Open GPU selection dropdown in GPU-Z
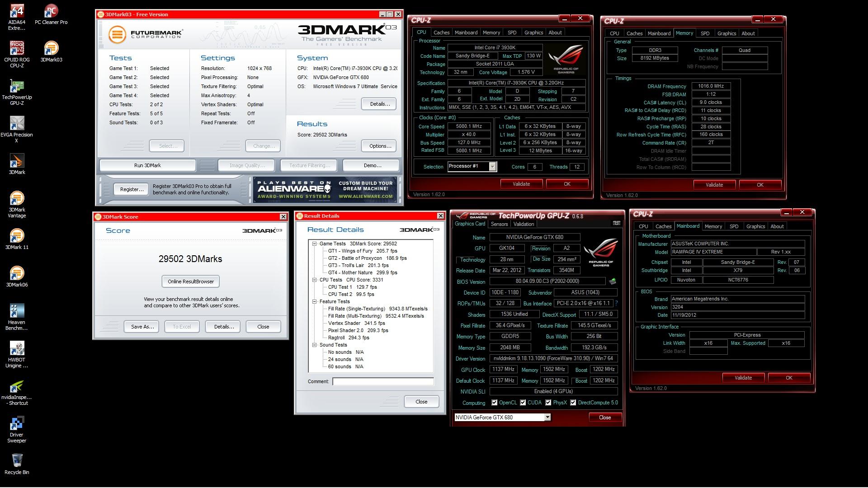 pos(547,418)
